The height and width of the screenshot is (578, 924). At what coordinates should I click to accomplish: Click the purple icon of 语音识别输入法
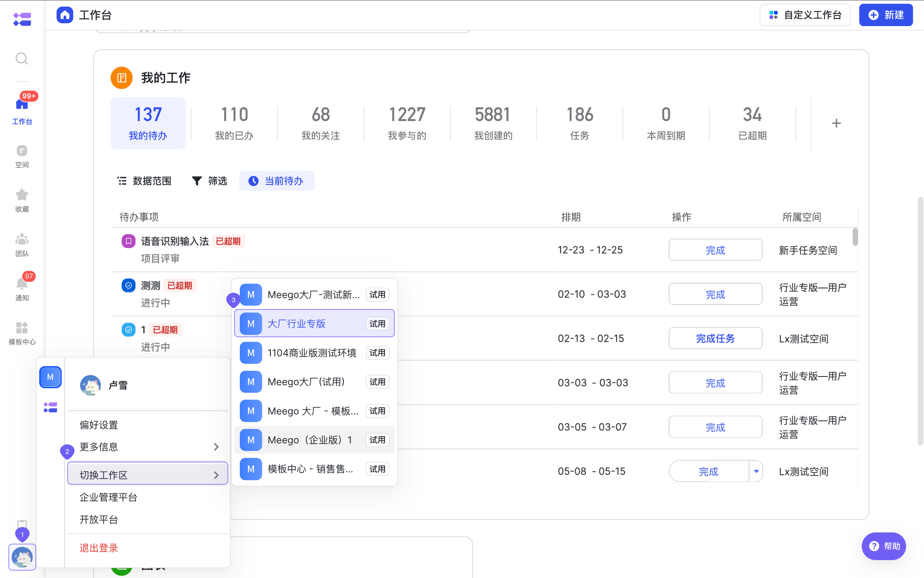[128, 241]
